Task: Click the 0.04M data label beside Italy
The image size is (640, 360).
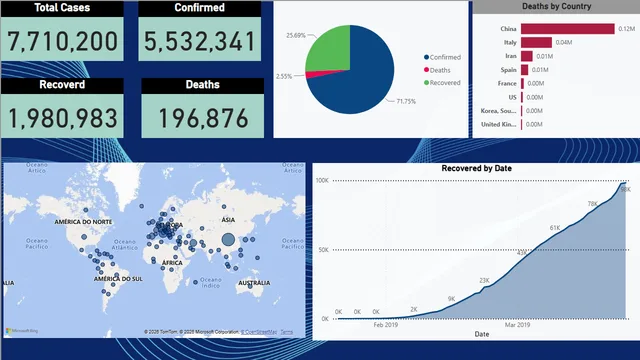Action: click(564, 42)
